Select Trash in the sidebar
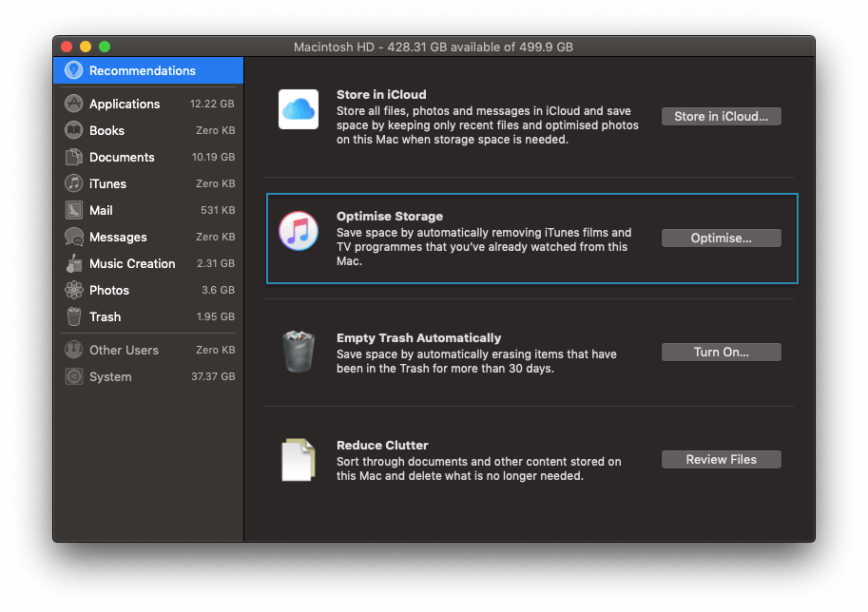 pyautogui.click(x=148, y=316)
